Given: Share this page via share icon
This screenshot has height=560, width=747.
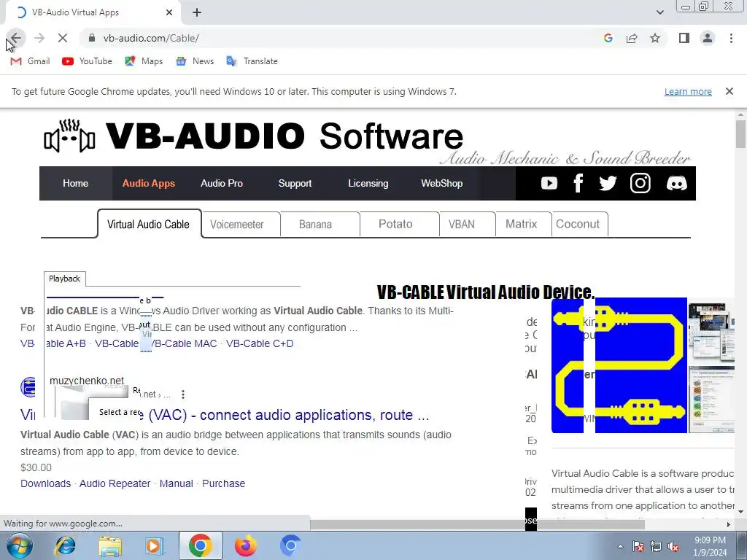Looking at the screenshot, I should [x=632, y=38].
